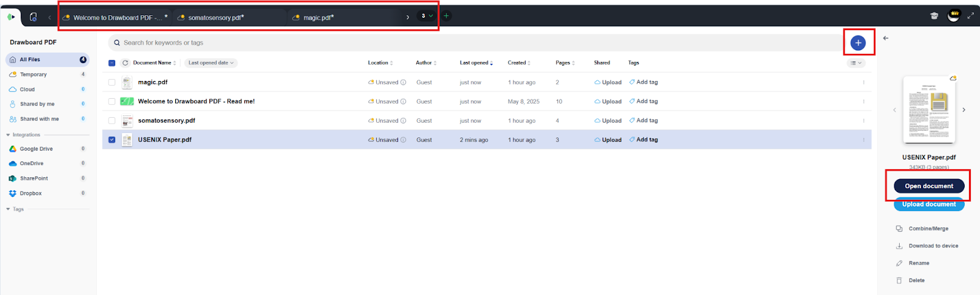980x295 pixels.
Task: Click the Welcome to Drawboard PDF file icon
Action: click(127, 101)
